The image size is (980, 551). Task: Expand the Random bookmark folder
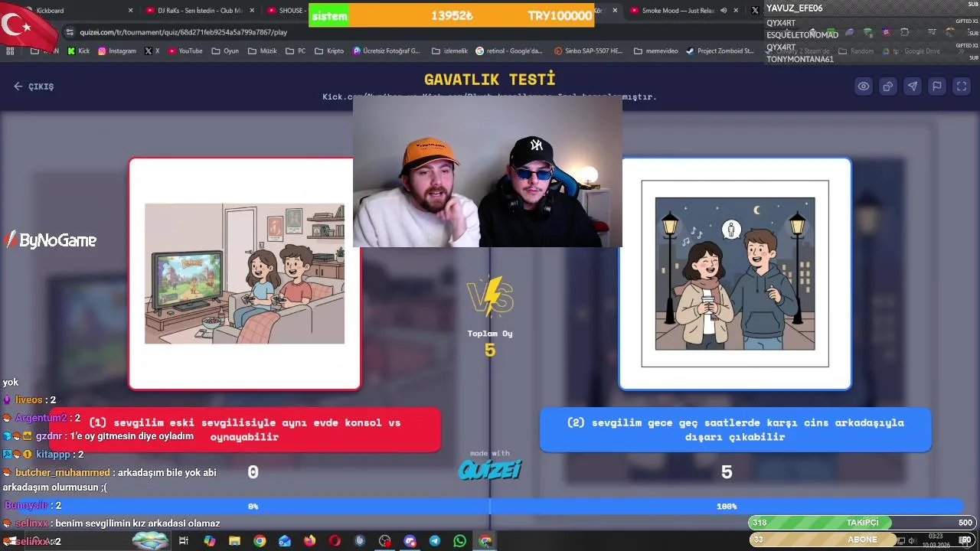[x=855, y=51]
